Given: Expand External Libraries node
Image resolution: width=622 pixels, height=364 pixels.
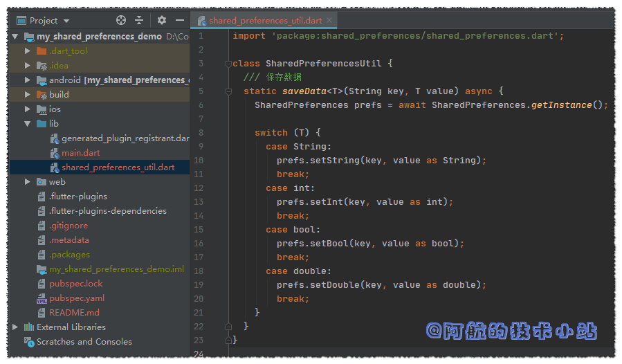Looking at the screenshot, I should point(15,327).
